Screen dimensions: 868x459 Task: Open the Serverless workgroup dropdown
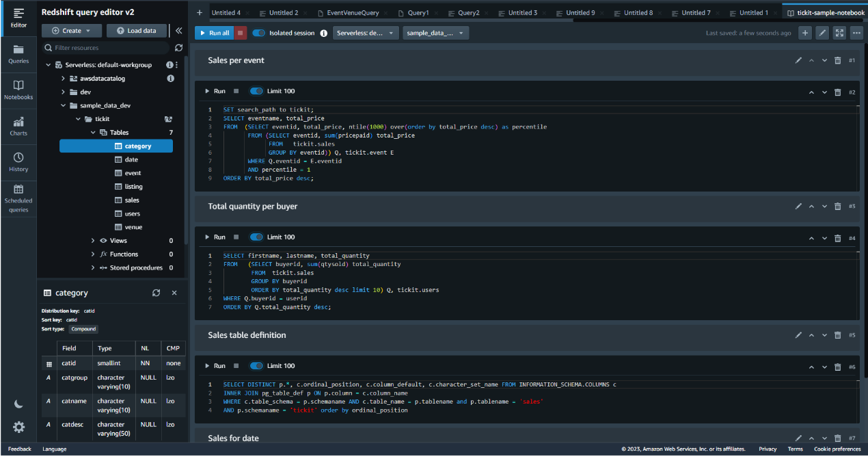pyautogui.click(x=366, y=33)
